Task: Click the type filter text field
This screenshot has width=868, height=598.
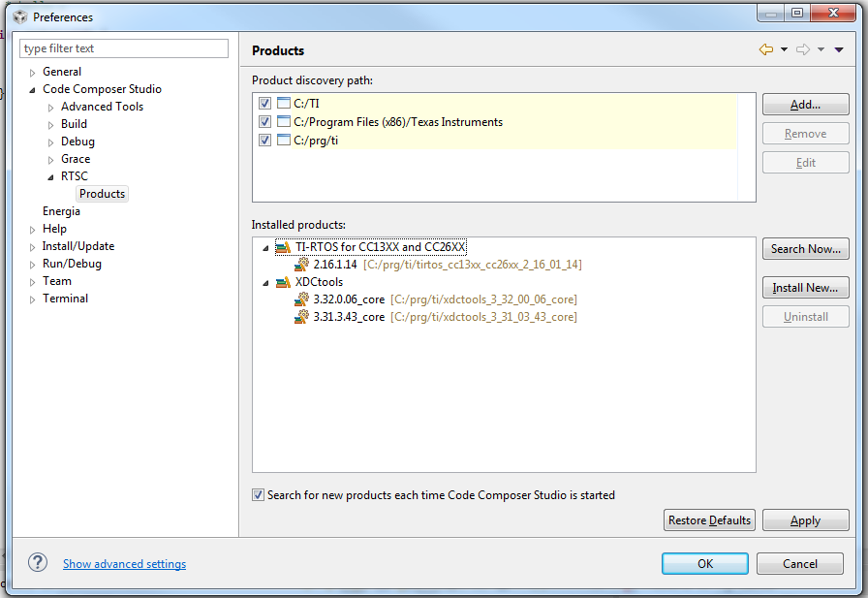Action: (124, 48)
